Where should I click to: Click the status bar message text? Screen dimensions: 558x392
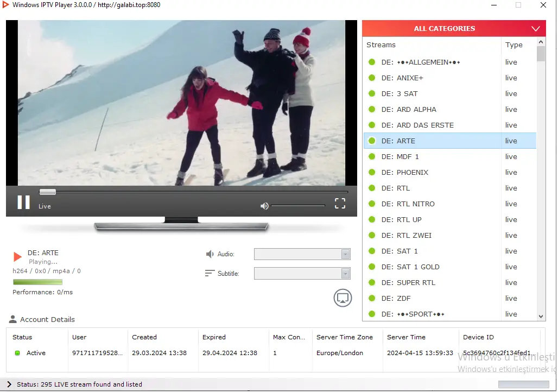point(79,384)
